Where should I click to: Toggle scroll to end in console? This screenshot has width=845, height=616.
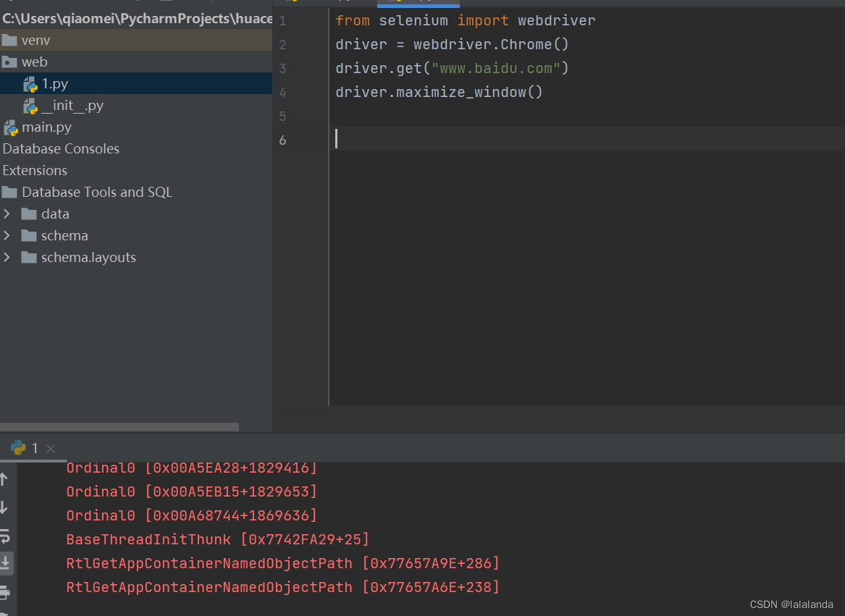(x=5, y=563)
